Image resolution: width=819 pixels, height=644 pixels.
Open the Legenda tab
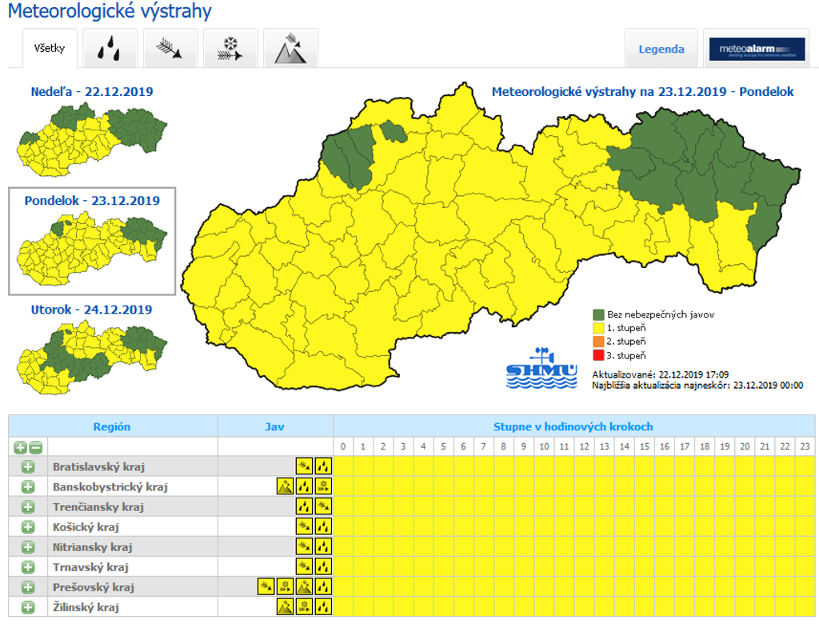(x=661, y=50)
